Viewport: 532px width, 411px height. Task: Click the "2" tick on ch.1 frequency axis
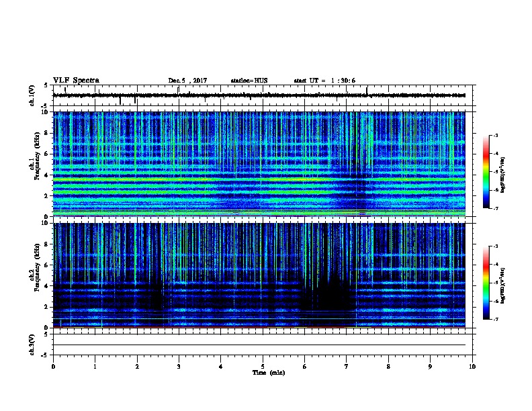pos(47,196)
